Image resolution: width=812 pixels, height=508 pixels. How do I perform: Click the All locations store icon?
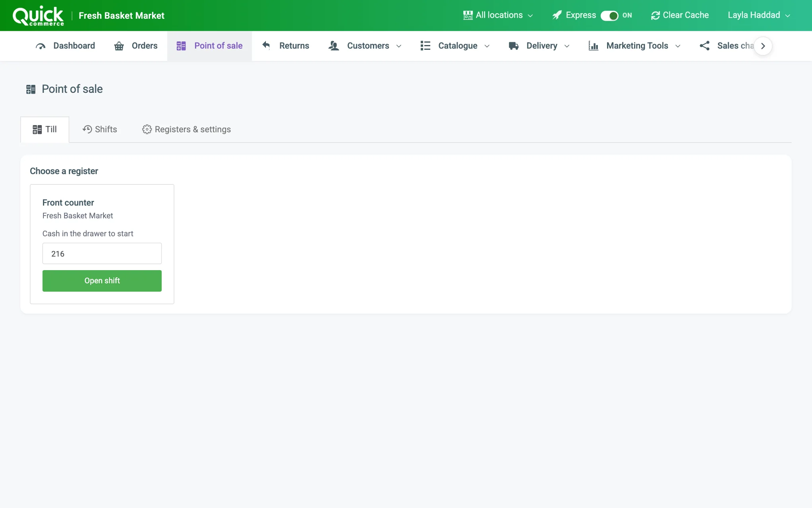[468, 16]
